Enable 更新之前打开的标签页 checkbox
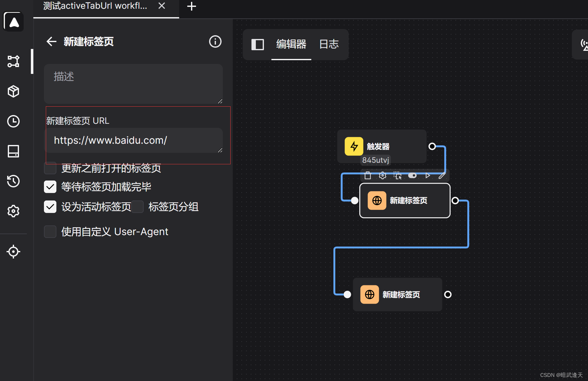588x381 pixels. point(50,168)
